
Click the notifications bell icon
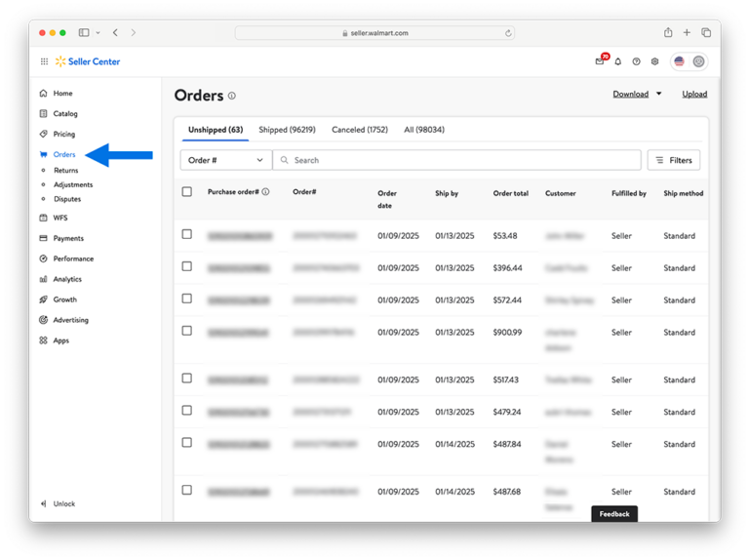tap(617, 61)
